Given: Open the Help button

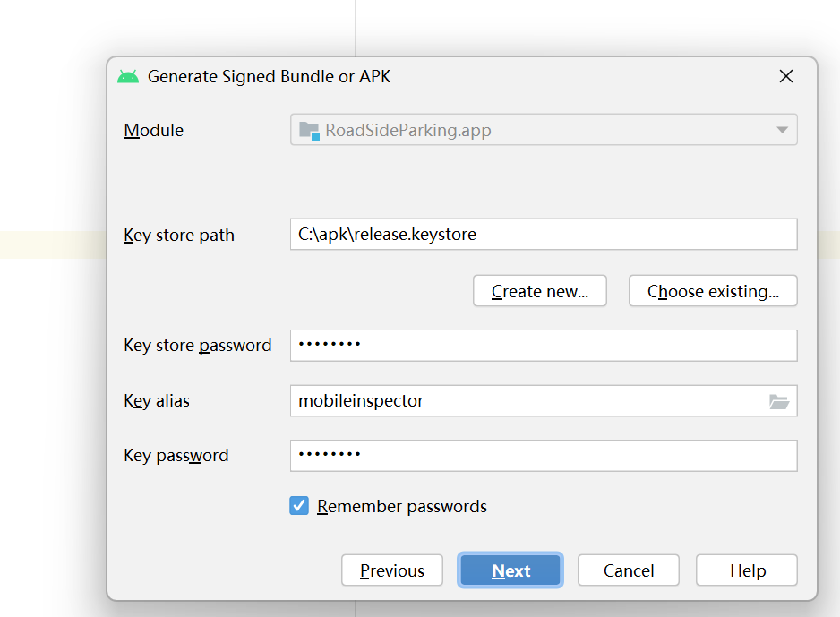Looking at the screenshot, I should point(747,570).
